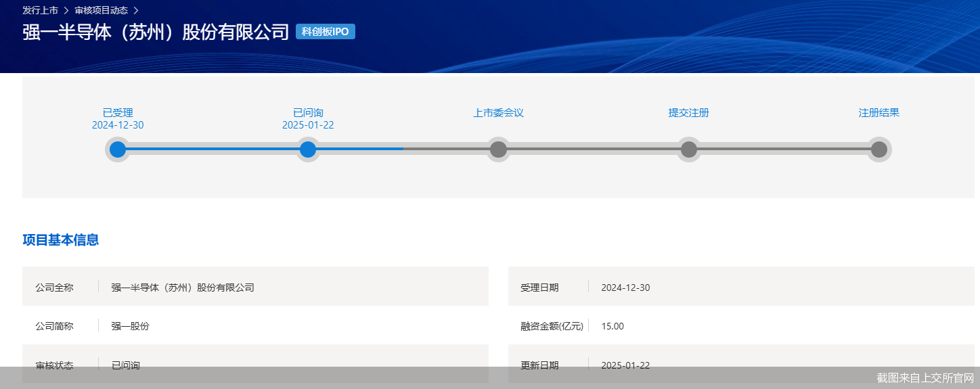Click the 发行上市 breadcrumb link

click(40, 10)
